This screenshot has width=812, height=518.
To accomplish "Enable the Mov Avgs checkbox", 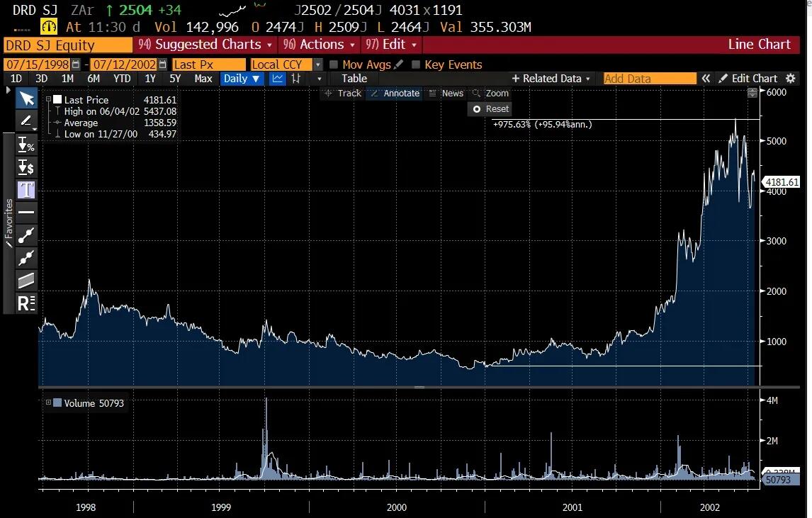I will pyautogui.click(x=334, y=64).
